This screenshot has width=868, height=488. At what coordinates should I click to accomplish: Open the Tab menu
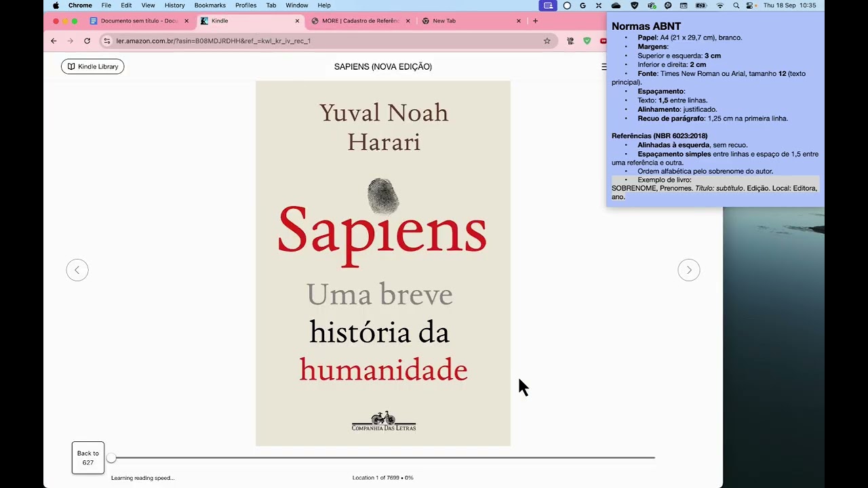(x=271, y=5)
